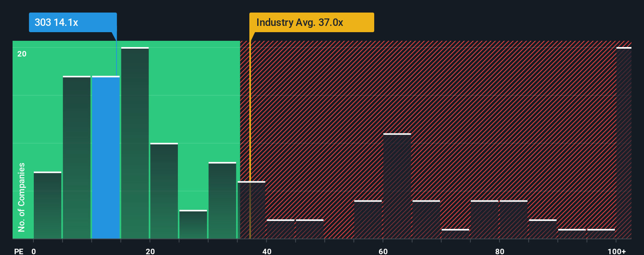Click the axis label '100+'

tap(617, 251)
